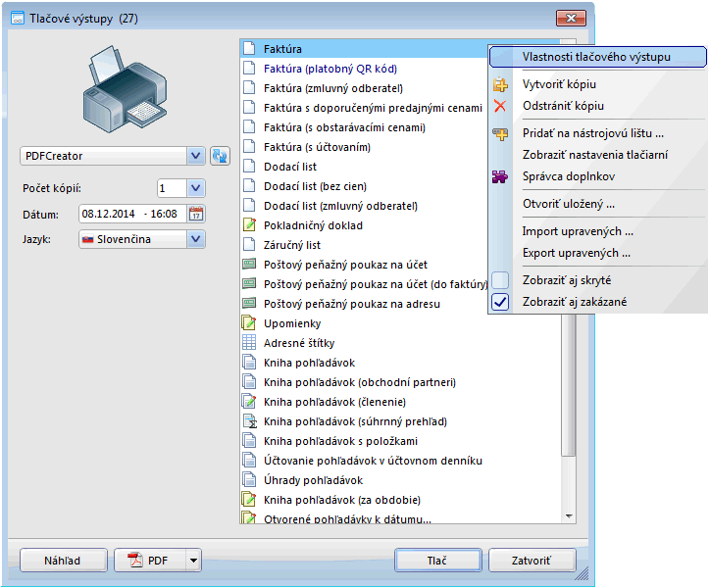
Task: Click the refresh printers icon beside PDFCreator
Action: click(220, 156)
